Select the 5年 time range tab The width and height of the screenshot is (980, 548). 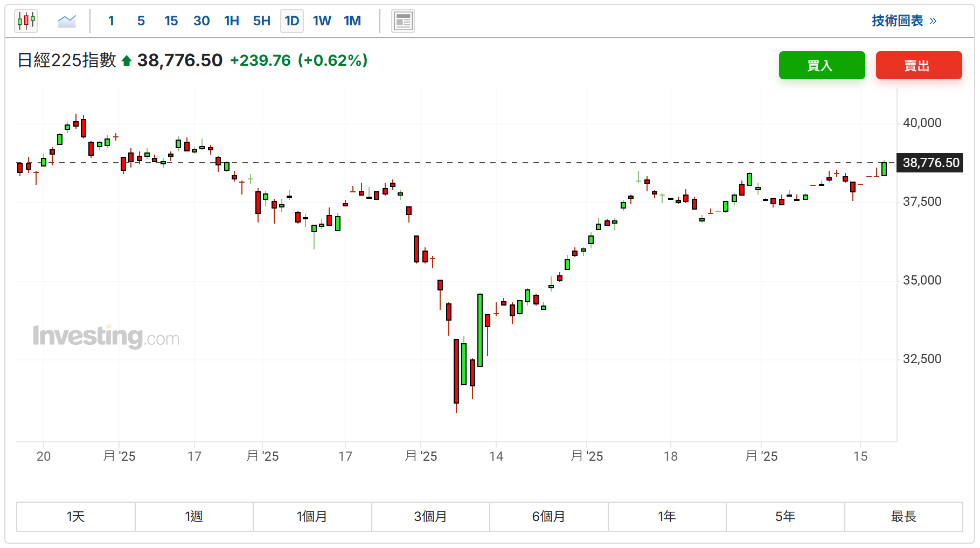[785, 516]
